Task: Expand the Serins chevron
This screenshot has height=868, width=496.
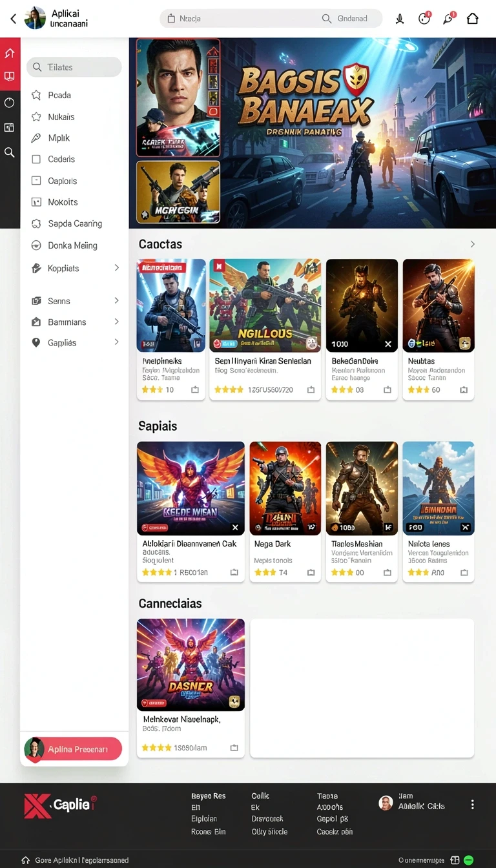Action: (x=117, y=300)
